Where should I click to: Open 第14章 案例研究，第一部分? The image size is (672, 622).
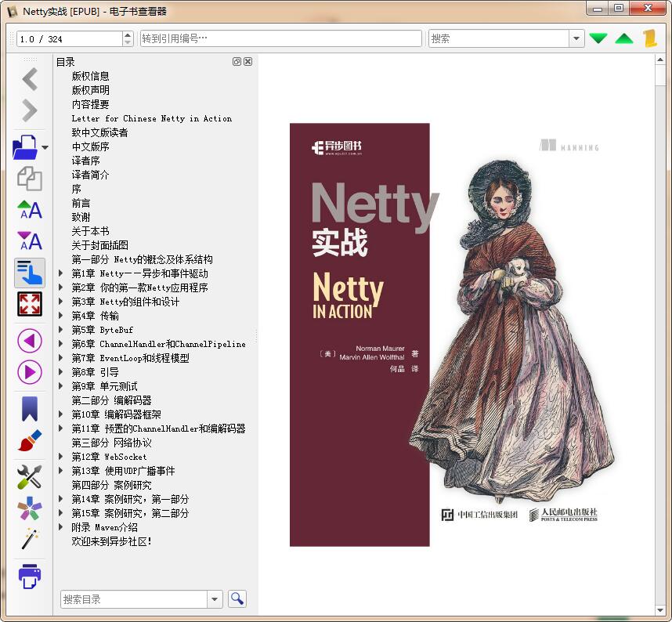click(x=130, y=499)
